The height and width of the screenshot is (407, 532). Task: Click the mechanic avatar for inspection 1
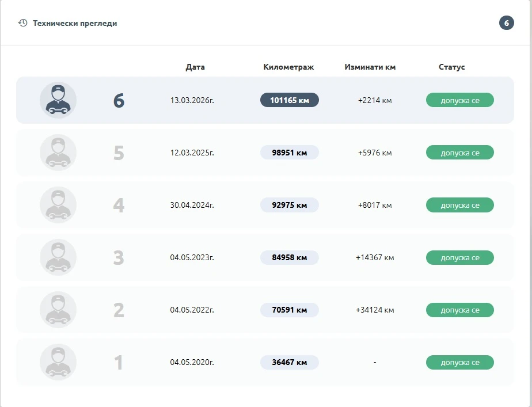(58, 362)
